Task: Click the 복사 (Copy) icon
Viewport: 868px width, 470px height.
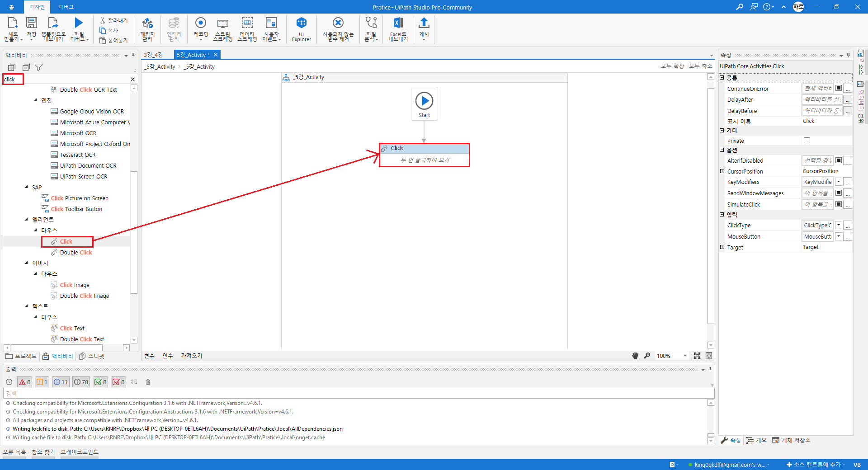Action: (x=103, y=30)
